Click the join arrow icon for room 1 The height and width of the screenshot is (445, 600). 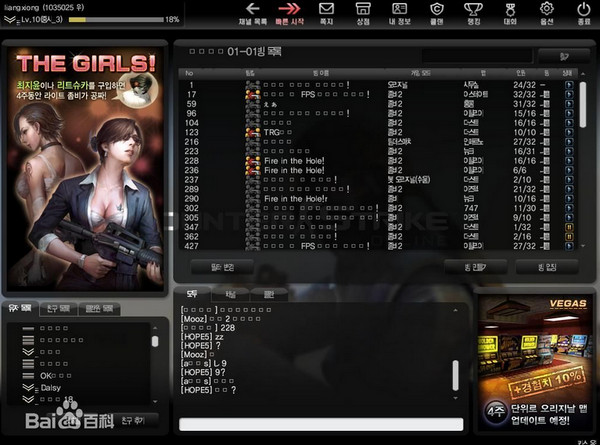click(569, 85)
